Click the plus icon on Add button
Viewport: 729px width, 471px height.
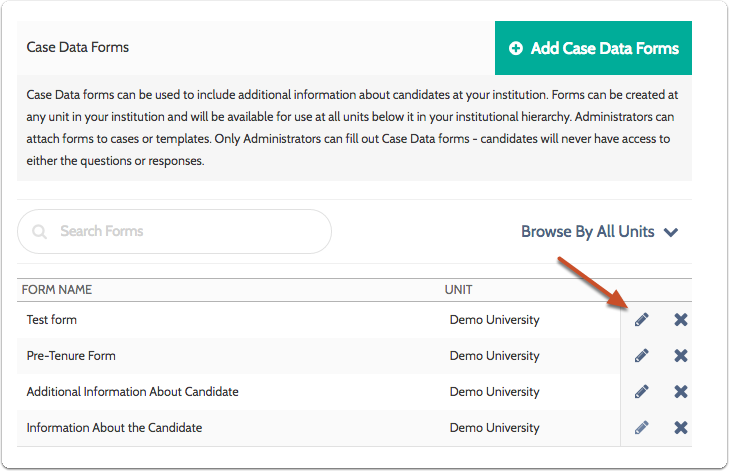tap(516, 48)
